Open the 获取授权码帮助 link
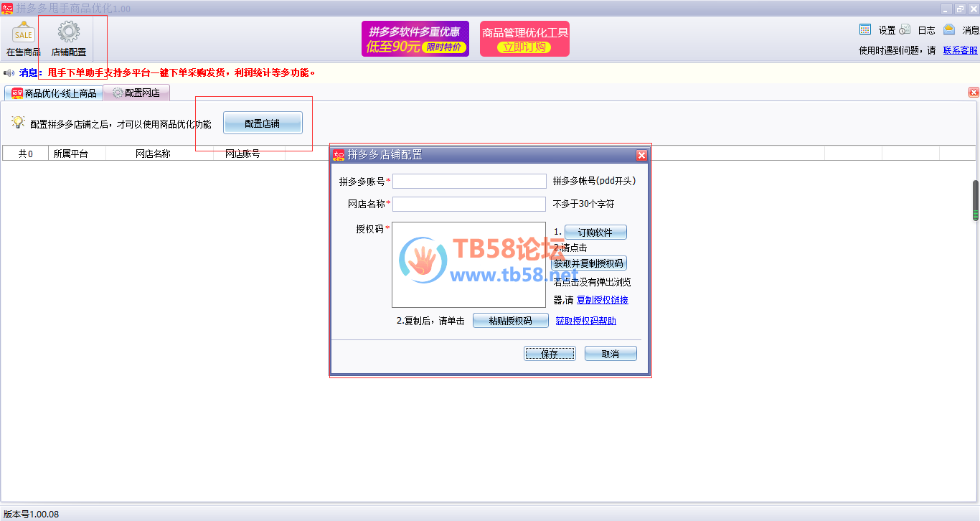 pos(586,321)
